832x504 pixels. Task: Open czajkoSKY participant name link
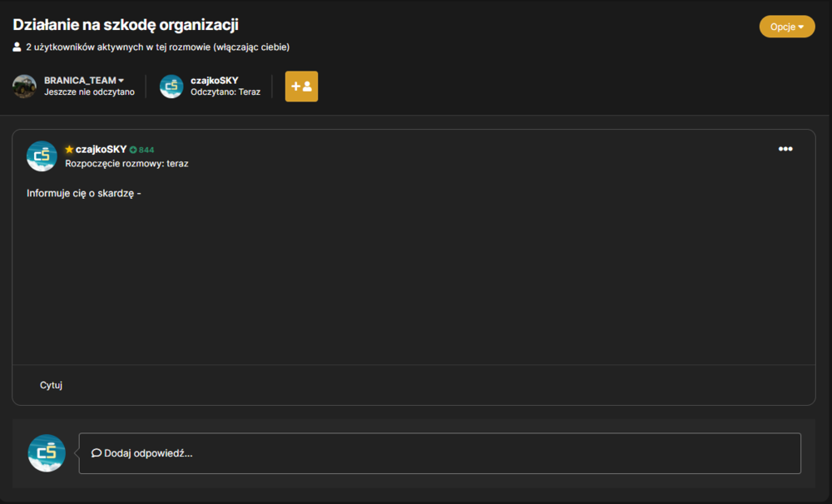[x=215, y=80]
